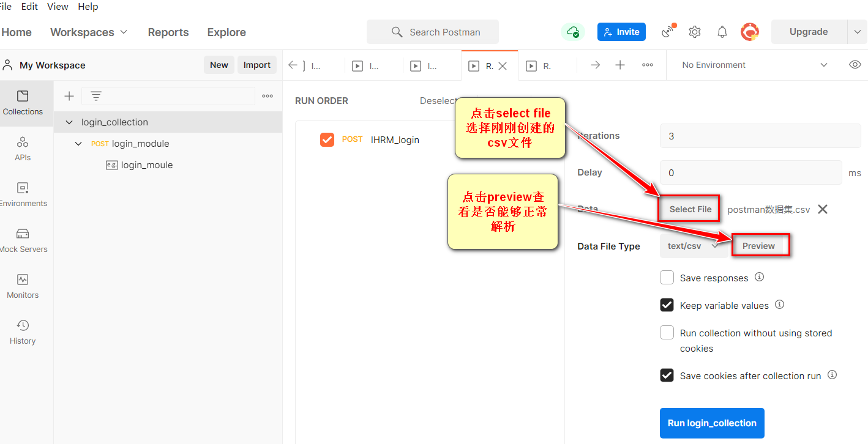Open the Environments sidebar panel
The image size is (868, 444).
point(23,194)
